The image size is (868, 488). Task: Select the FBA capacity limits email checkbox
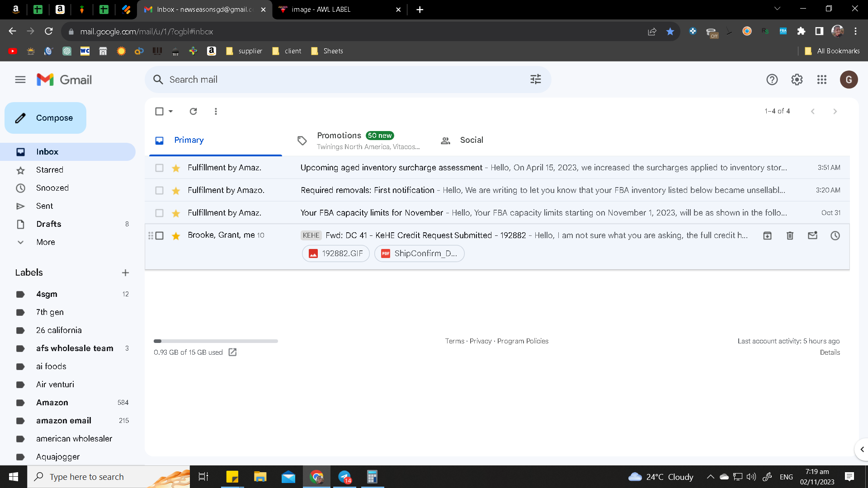(x=159, y=213)
